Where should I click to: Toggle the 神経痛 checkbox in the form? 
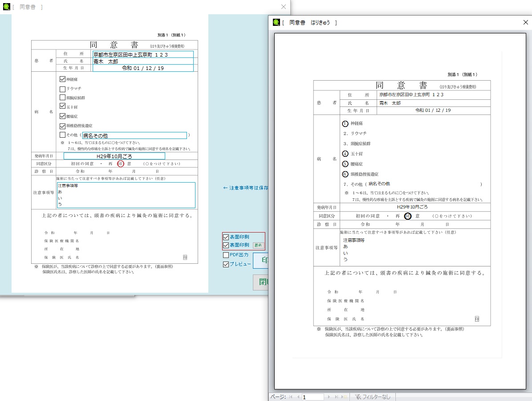(62, 79)
